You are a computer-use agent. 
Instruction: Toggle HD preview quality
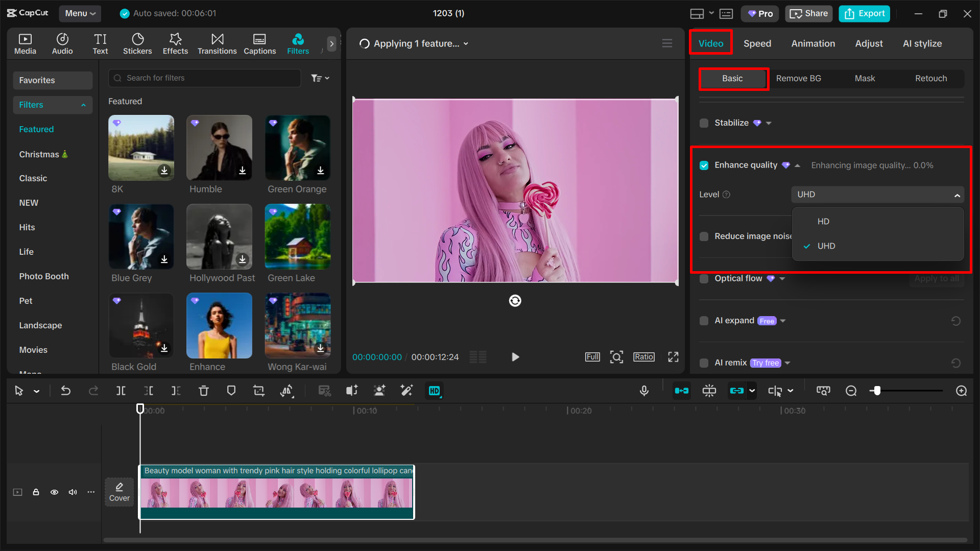coord(434,390)
